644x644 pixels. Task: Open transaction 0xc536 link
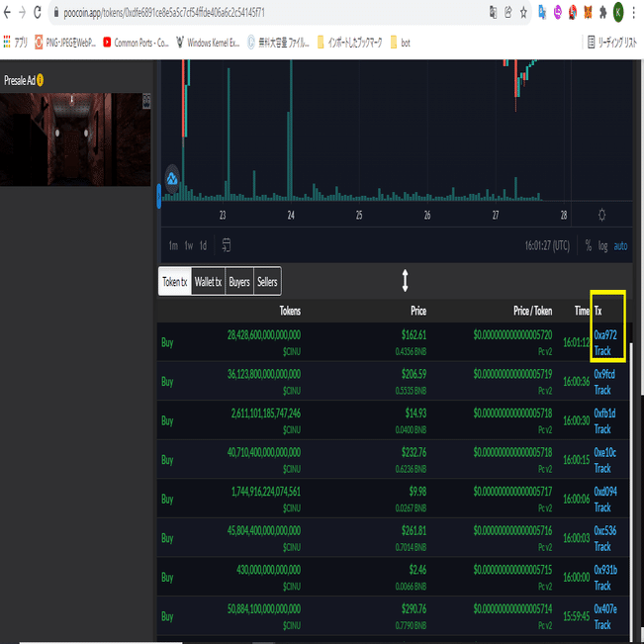pyautogui.click(x=605, y=530)
